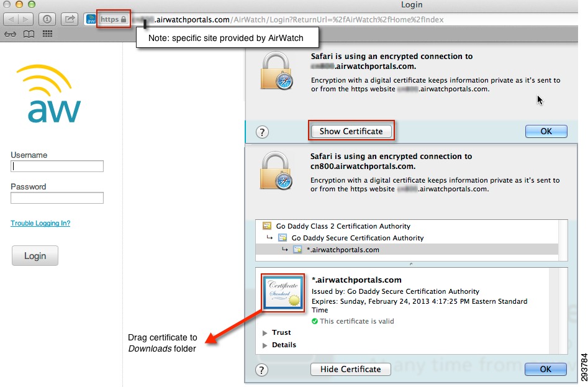The height and width of the screenshot is (387, 588).
Task: Open the Trouble Logging In? link
Action: click(x=40, y=223)
